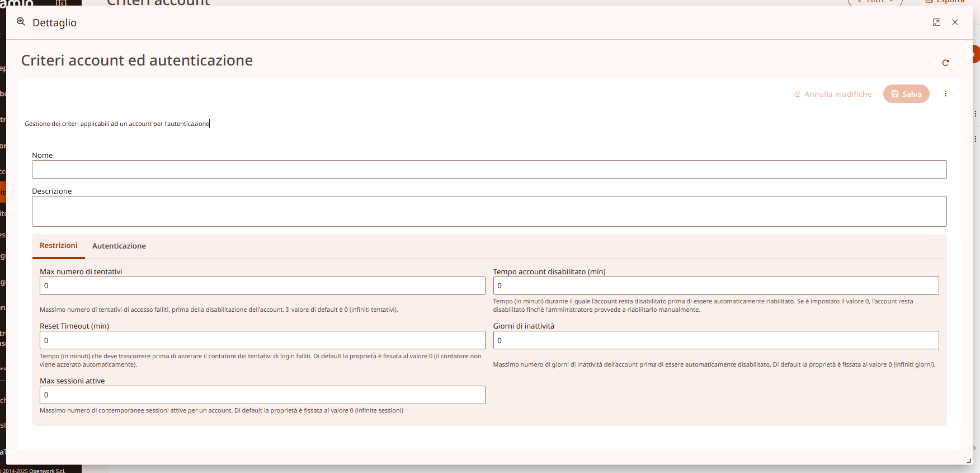Open the three-dot menu next to Salva

(945, 94)
